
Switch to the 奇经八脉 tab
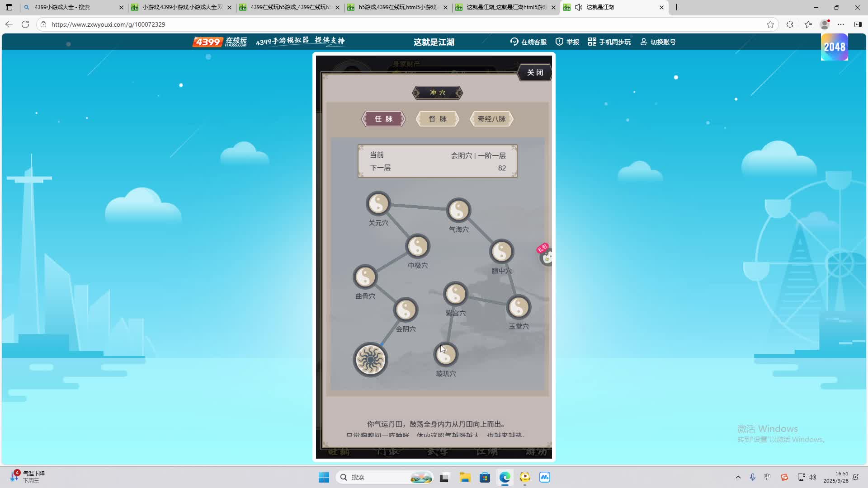[491, 119]
